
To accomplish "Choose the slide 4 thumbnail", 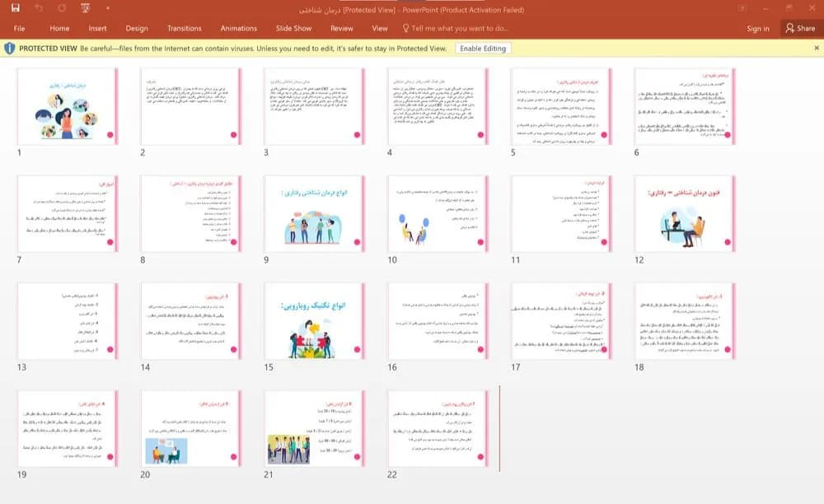I will 438,106.
